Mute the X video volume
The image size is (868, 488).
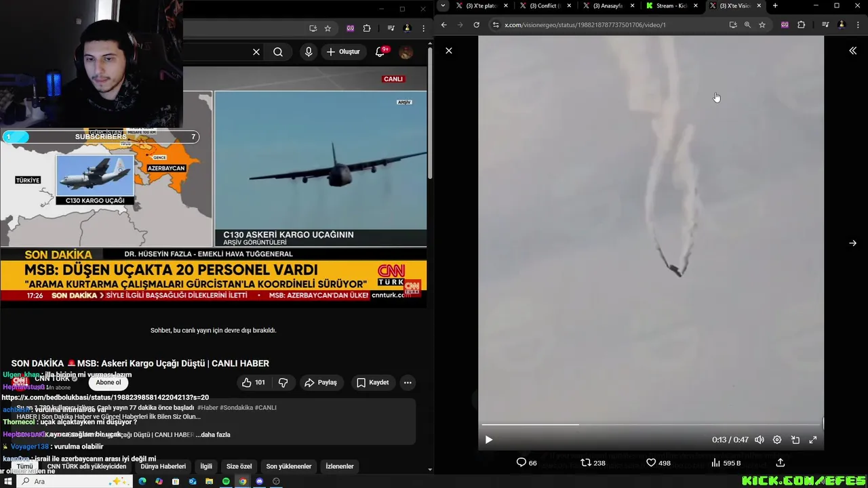(759, 440)
